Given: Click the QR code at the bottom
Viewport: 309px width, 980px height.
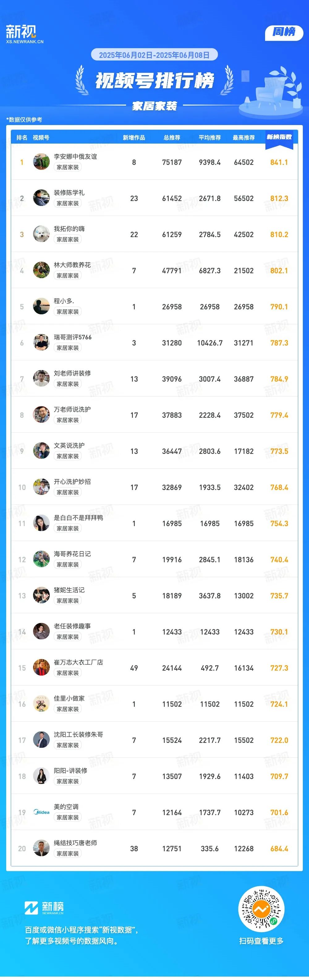Looking at the screenshot, I should [x=261, y=909].
